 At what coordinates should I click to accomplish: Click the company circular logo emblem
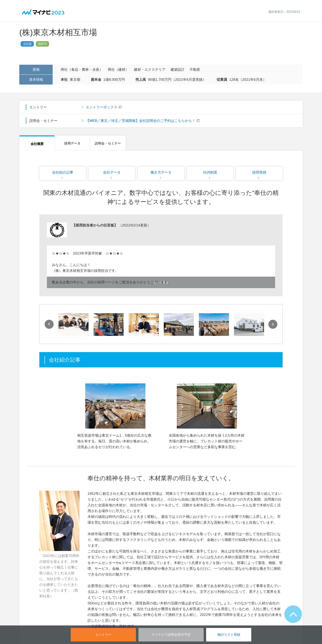[x=57, y=230]
